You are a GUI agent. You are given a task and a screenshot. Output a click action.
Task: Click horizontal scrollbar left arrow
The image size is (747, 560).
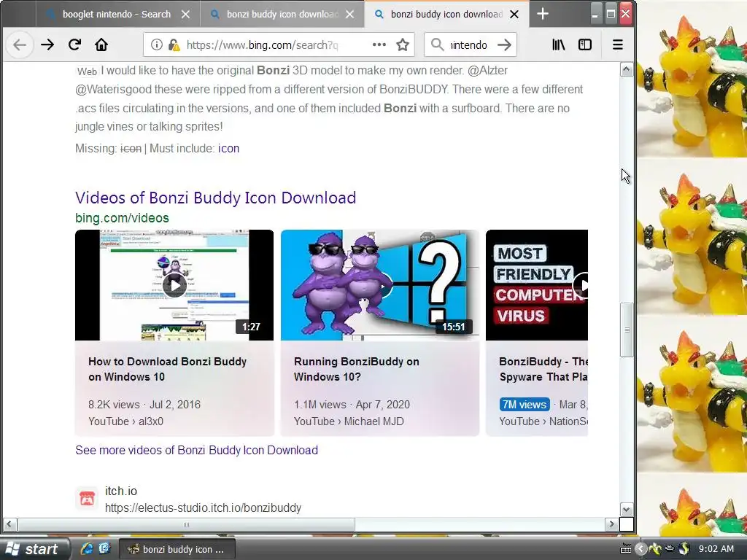tap(9, 524)
